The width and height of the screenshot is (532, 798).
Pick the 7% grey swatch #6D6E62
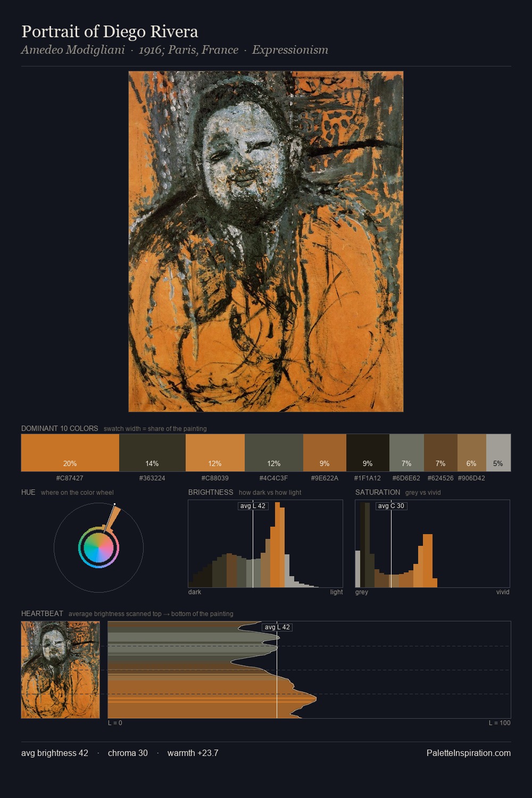click(x=406, y=453)
